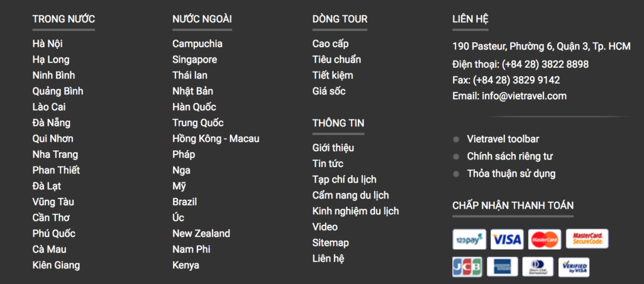Click the MasterCard SecureCode badge

click(x=587, y=239)
